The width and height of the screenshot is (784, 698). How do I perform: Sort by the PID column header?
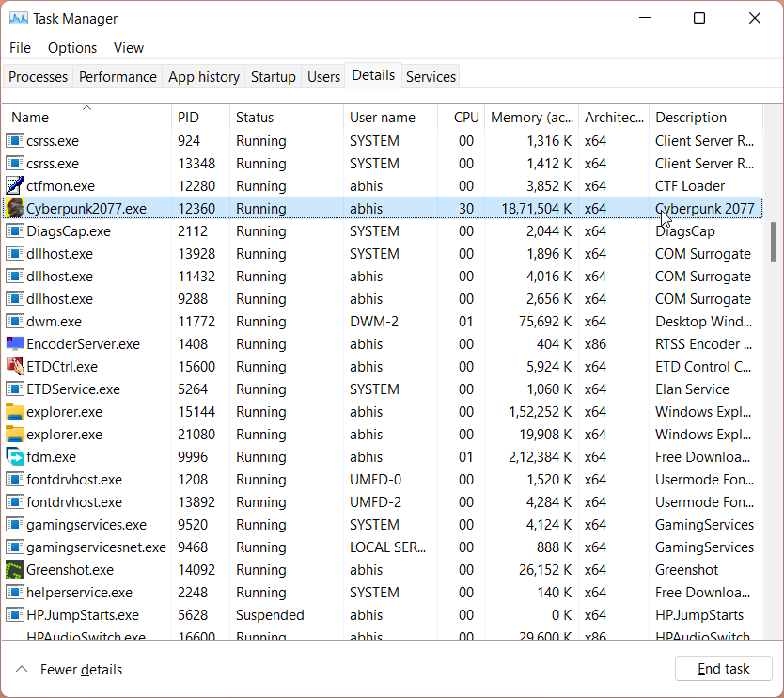pyautogui.click(x=200, y=117)
